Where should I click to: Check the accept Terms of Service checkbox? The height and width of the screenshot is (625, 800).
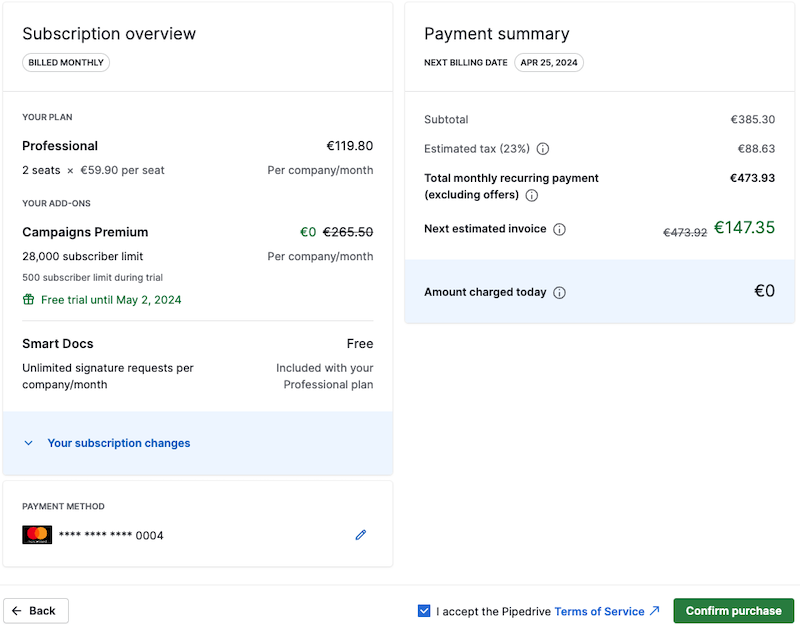click(425, 610)
